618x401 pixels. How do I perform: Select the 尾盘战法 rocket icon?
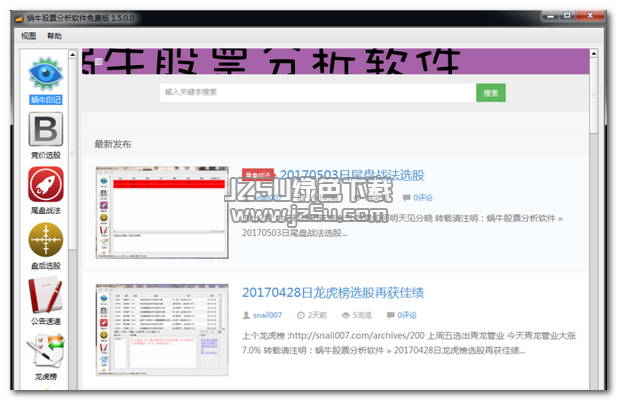[46, 184]
